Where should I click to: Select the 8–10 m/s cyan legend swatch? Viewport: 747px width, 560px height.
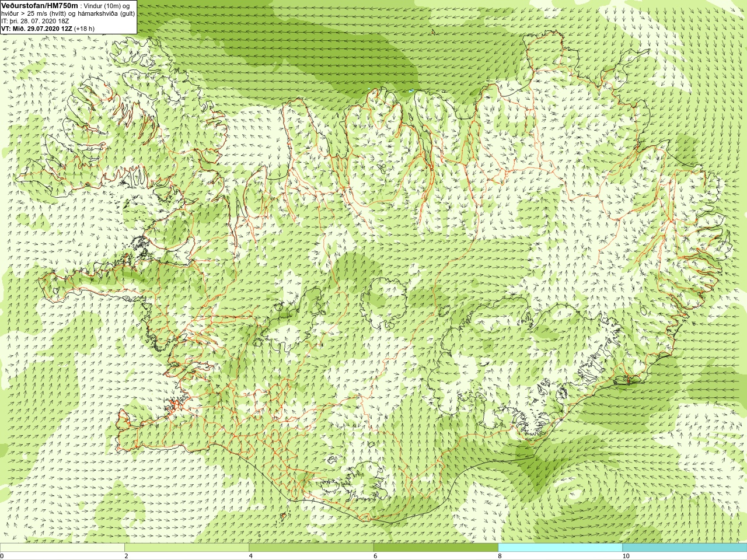pyautogui.click(x=560, y=548)
